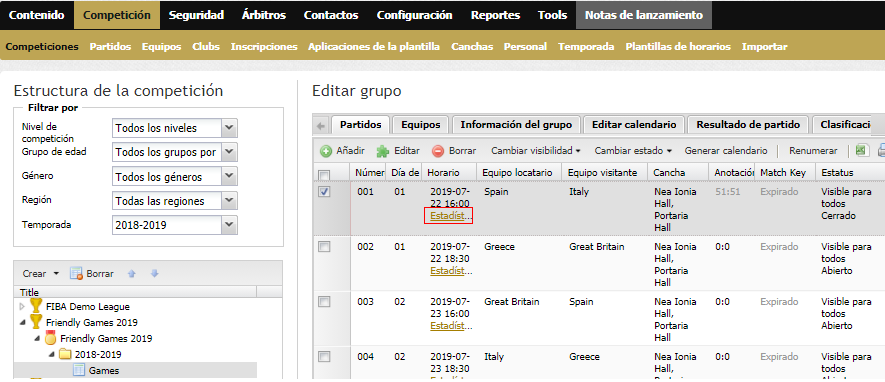Open the Región dropdown

229,201
